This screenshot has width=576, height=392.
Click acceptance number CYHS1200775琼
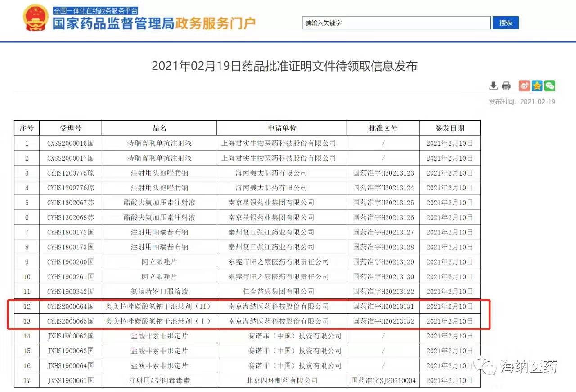point(71,173)
